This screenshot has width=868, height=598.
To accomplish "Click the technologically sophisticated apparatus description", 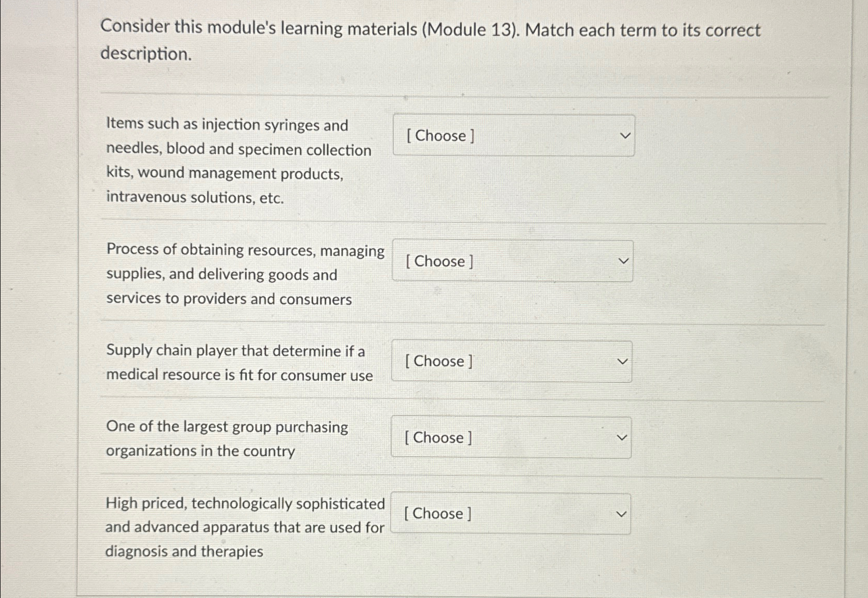I will (244, 527).
